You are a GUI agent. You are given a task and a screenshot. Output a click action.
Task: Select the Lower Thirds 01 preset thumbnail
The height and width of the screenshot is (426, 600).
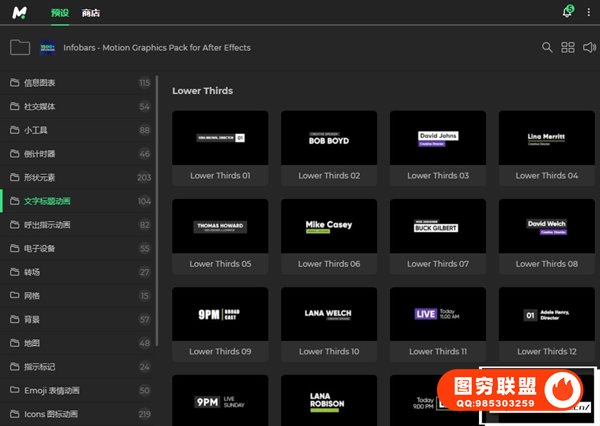pos(220,138)
